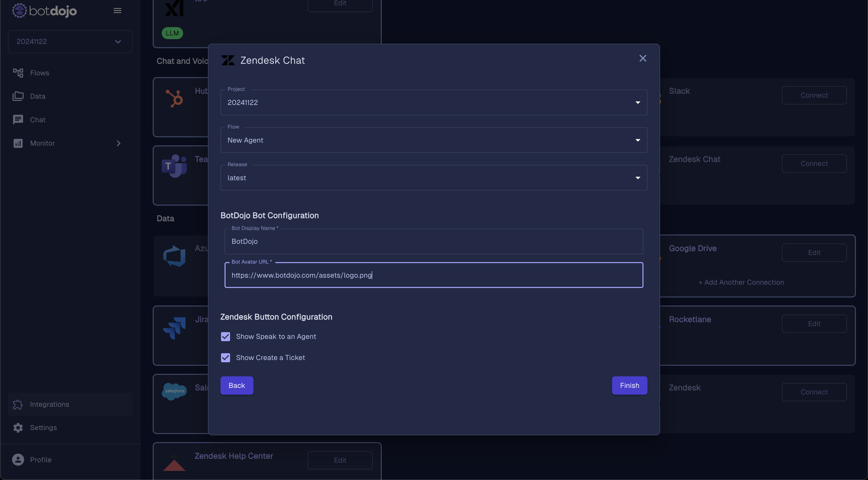
Task: Click Edit for Rocketlane
Action: pos(814,324)
